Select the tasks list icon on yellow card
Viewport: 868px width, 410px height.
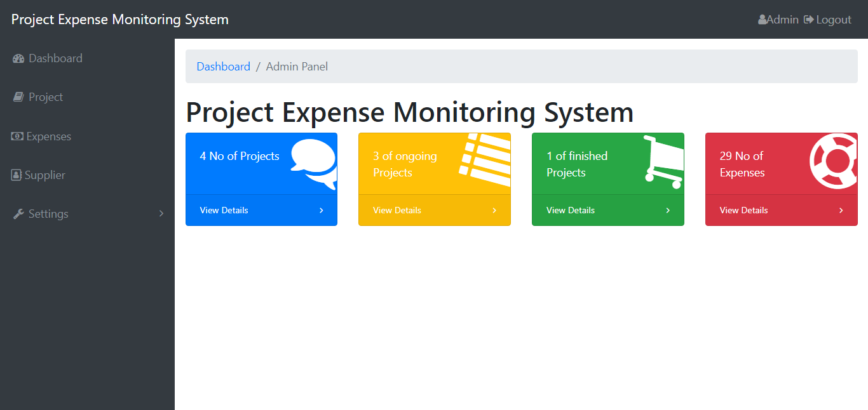[x=486, y=157]
